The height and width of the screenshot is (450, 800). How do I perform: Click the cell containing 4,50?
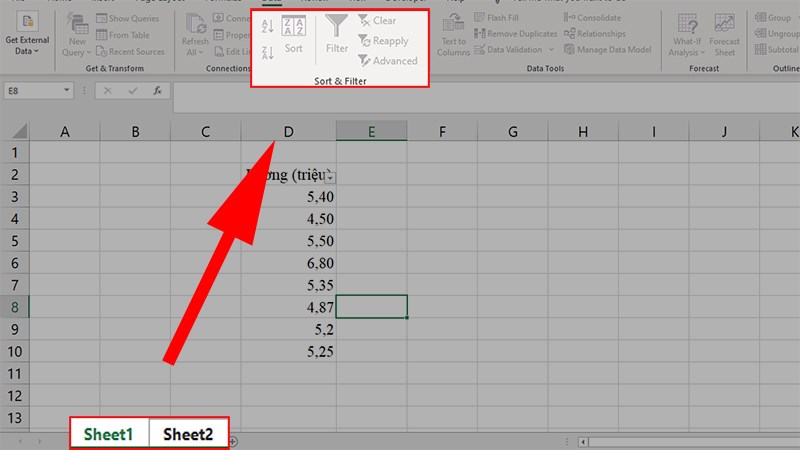[x=288, y=219]
